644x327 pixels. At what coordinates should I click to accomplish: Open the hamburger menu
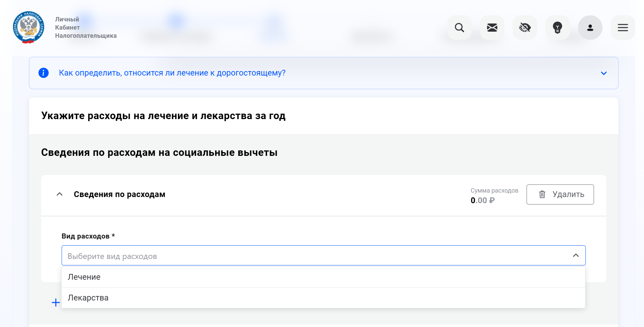(x=623, y=28)
